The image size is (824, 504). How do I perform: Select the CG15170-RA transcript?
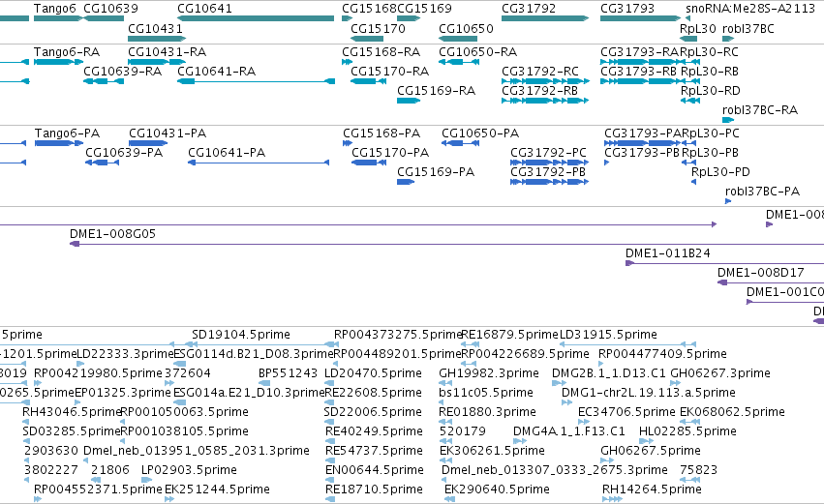pyautogui.click(x=368, y=81)
